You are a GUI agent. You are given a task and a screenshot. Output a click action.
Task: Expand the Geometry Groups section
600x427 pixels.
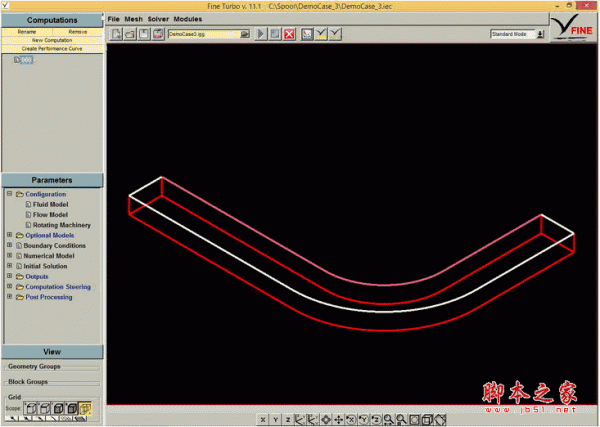coord(35,367)
